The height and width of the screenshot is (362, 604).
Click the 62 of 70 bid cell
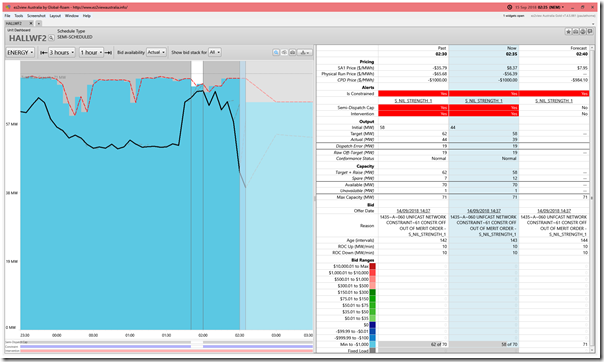click(x=413, y=344)
